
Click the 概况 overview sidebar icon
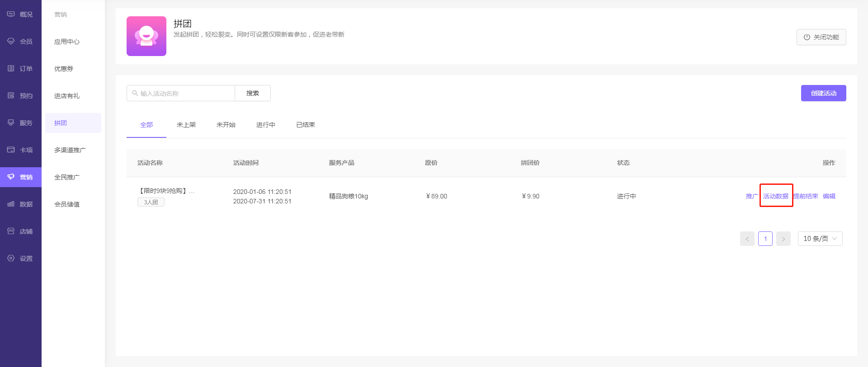pos(11,14)
